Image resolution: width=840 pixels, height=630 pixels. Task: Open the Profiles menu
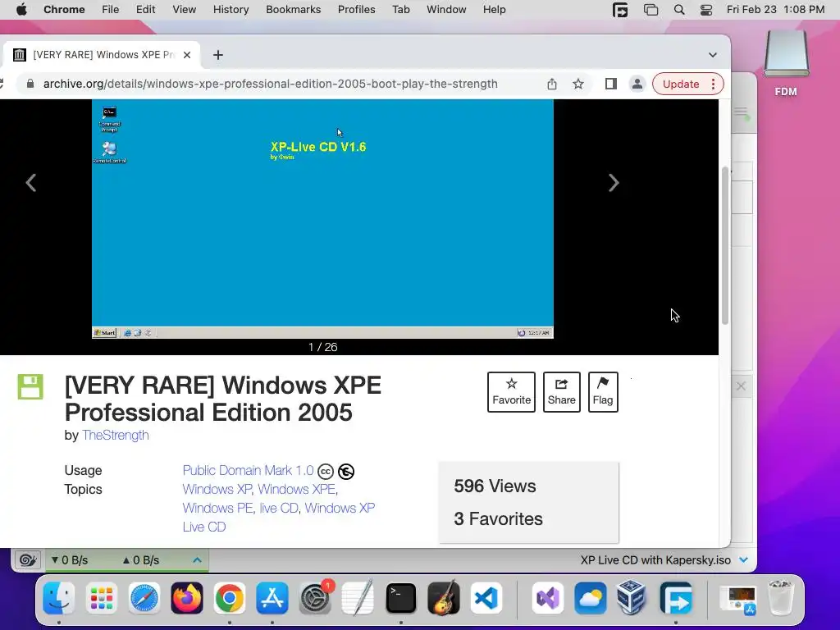tap(356, 10)
